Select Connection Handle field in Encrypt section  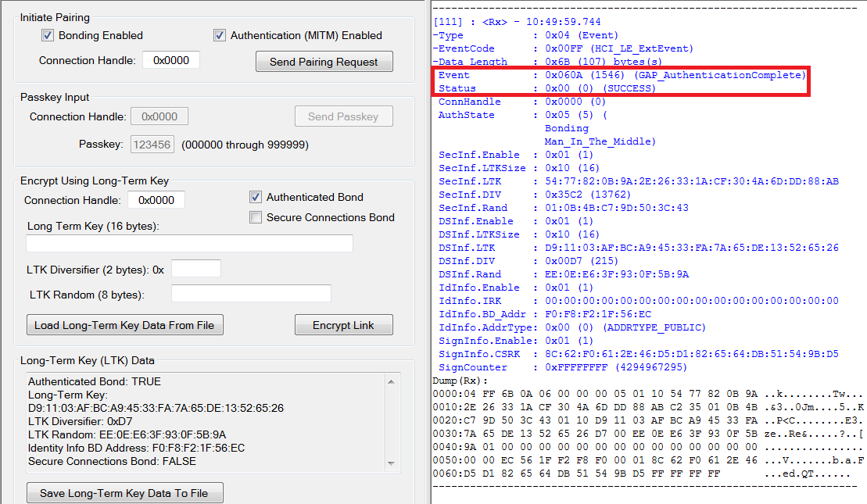coord(156,200)
